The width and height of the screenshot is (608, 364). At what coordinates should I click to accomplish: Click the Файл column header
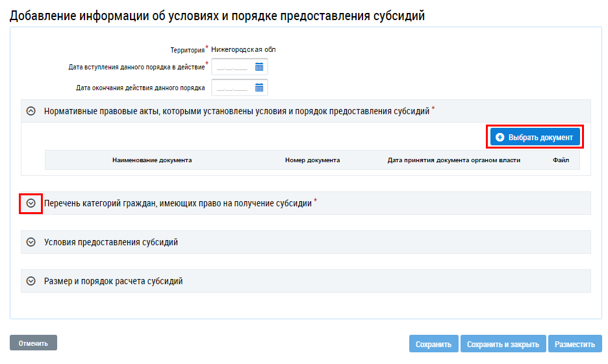(561, 160)
